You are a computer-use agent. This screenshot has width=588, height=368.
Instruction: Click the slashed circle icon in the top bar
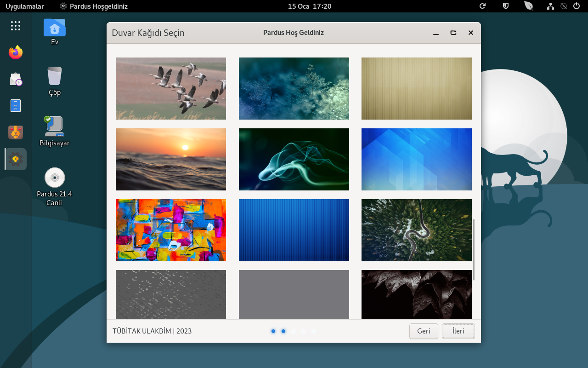pyautogui.click(x=564, y=6)
